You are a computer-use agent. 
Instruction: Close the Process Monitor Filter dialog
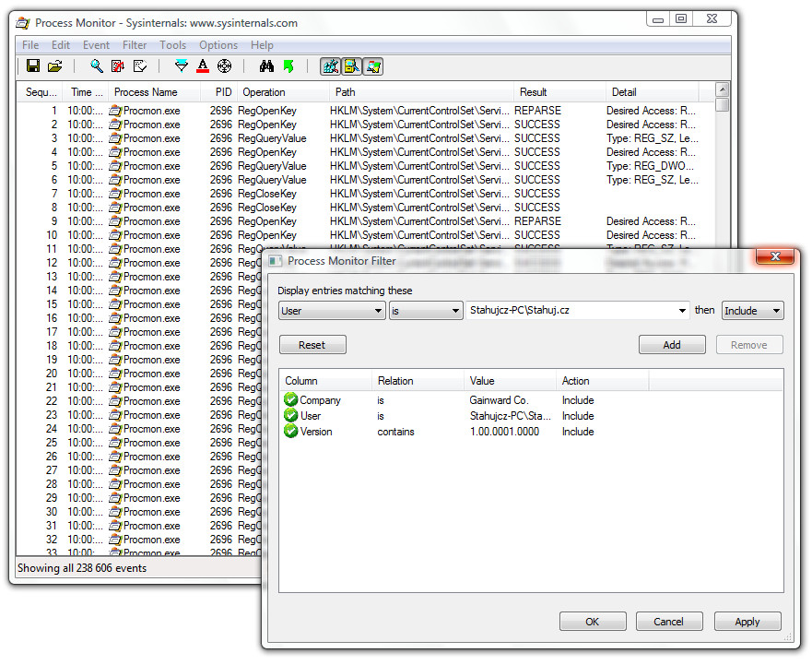[775, 256]
